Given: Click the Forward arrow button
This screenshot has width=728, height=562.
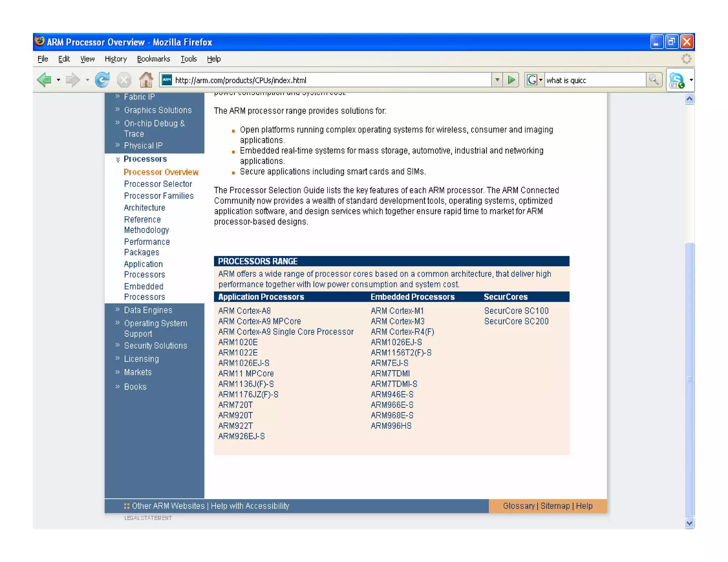Looking at the screenshot, I should (x=73, y=80).
